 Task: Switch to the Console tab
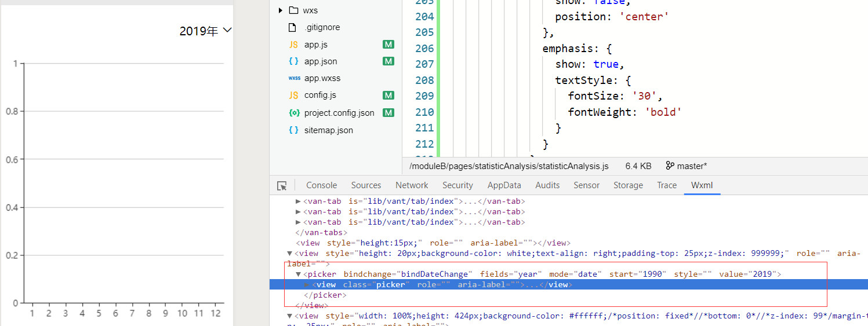tap(321, 185)
